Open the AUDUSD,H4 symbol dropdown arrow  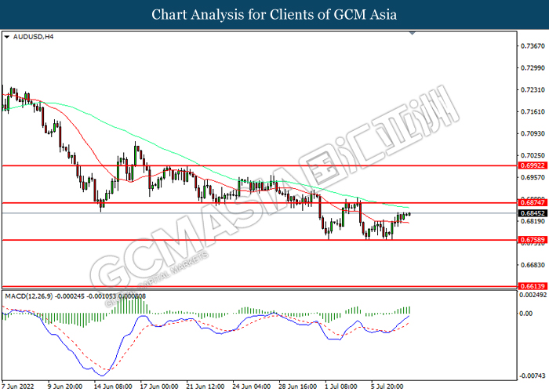(6, 37)
